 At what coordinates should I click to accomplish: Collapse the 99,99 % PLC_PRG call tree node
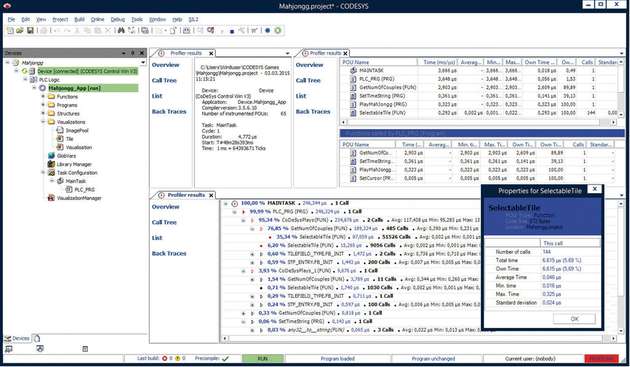pyautogui.click(x=235, y=211)
